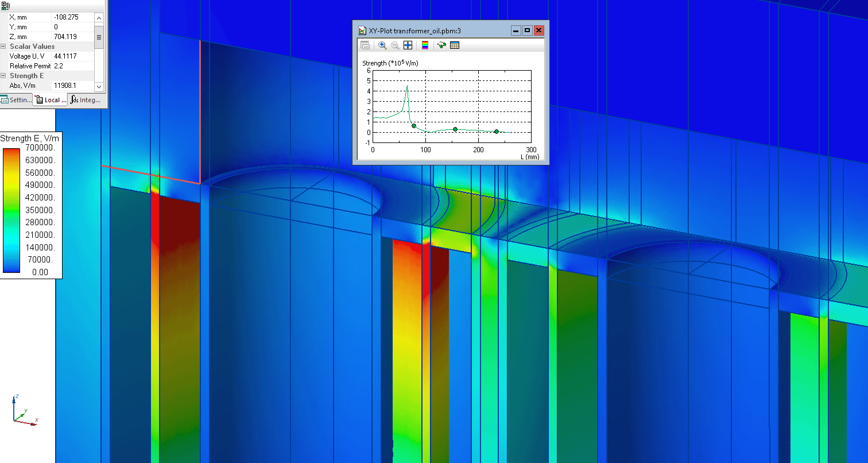
Task: Click the first green marker on the curve
Action: click(414, 125)
